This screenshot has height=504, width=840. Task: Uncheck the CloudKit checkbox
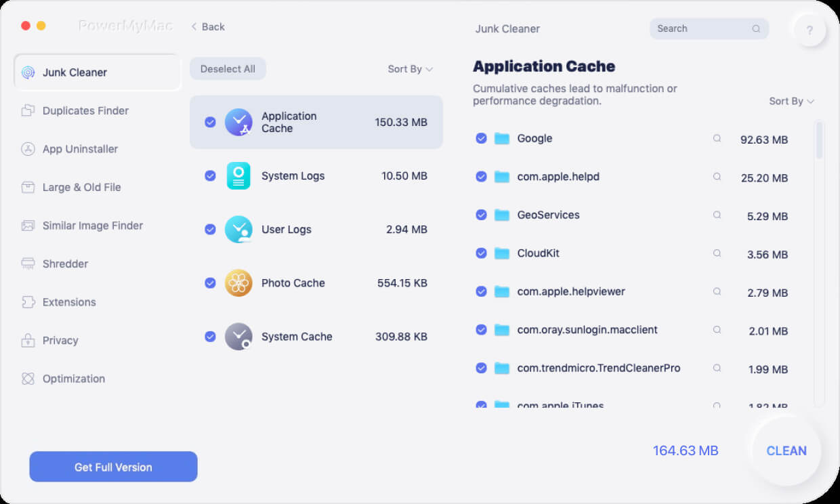tap(481, 253)
